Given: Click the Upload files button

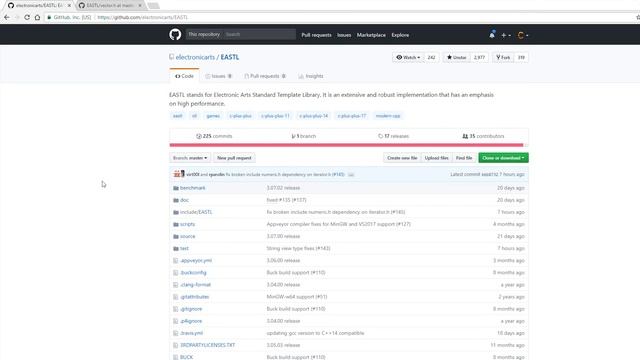Looking at the screenshot, I should click(436, 158).
